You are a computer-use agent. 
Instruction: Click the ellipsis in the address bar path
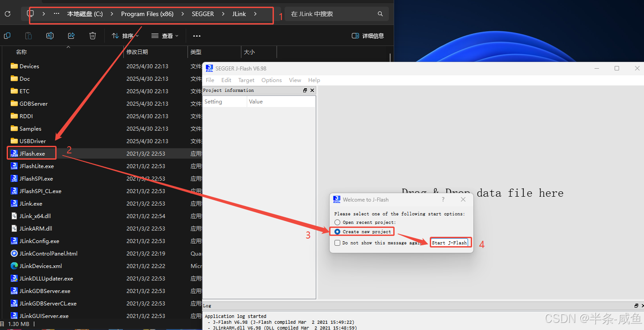pyautogui.click(x=57, y=14)
